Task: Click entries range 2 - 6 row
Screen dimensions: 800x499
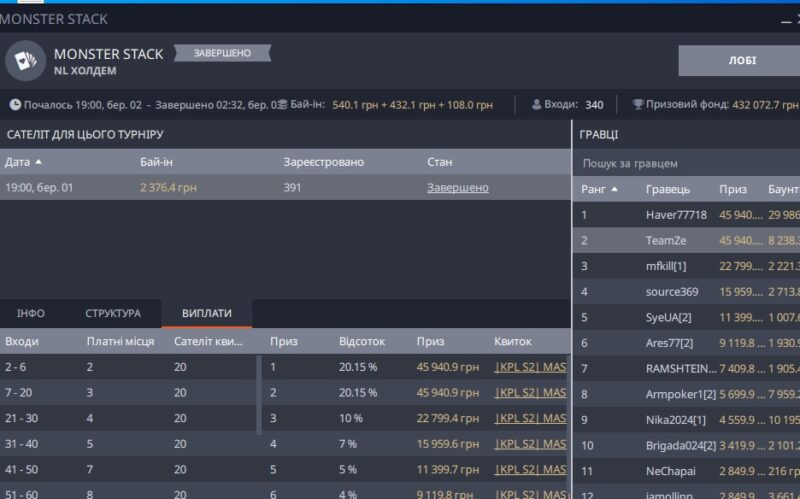Action: [128, 367]
